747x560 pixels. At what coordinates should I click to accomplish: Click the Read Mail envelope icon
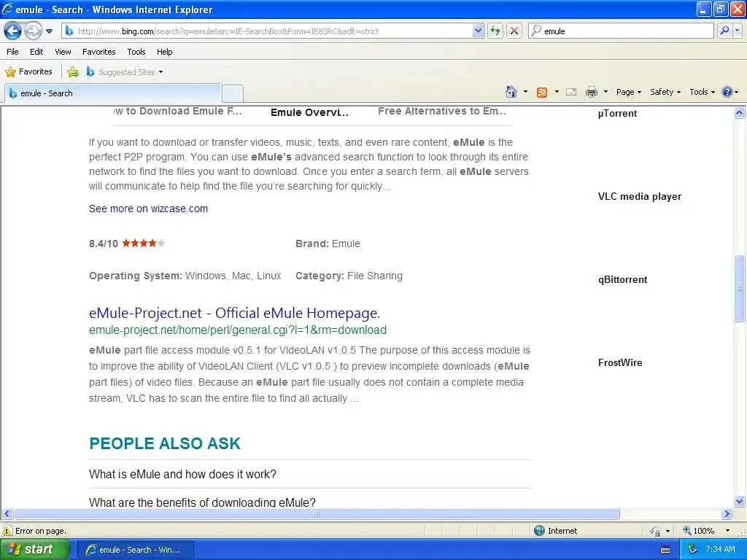(x=571, y=92)
